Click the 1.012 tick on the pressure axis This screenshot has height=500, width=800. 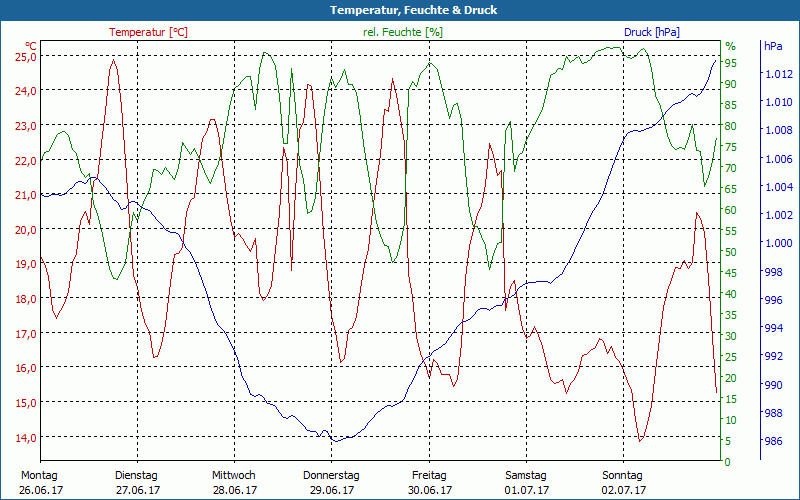click(778, 74)
